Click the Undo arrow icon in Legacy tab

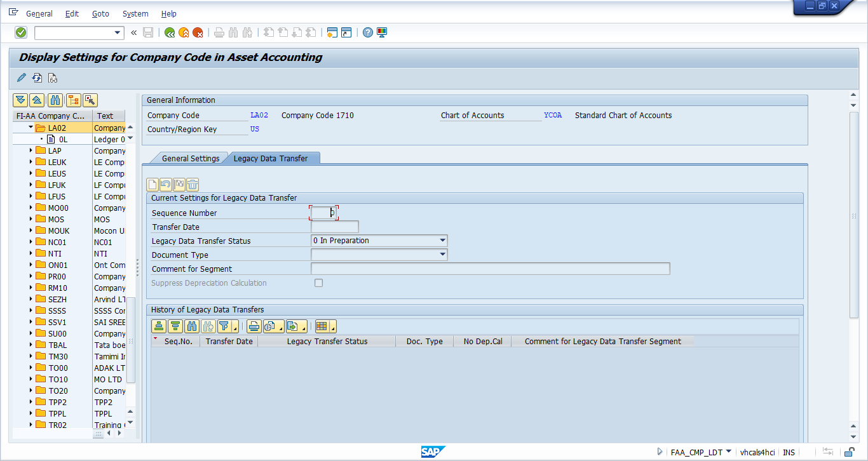coord(166,185)
